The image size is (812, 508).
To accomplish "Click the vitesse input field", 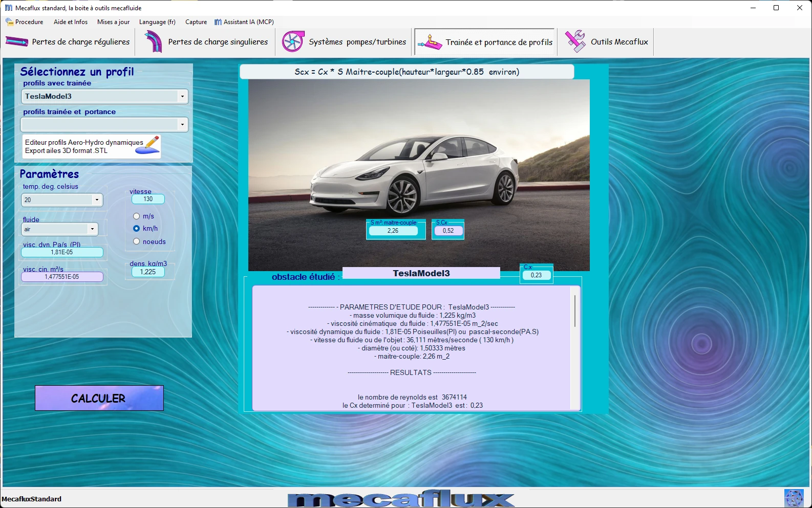I will pyautogui.click(x=148, y=199).
